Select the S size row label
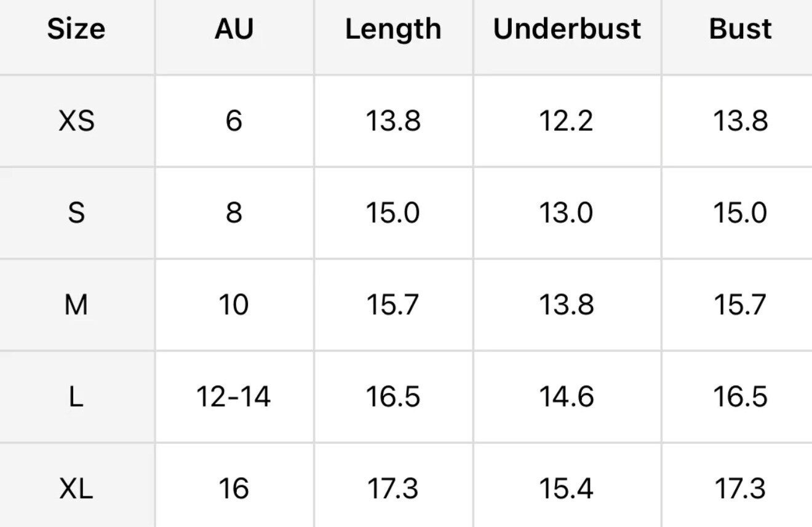Image resolution: width=812 pixels, height=527 pixels. click(x=76, y=213)
